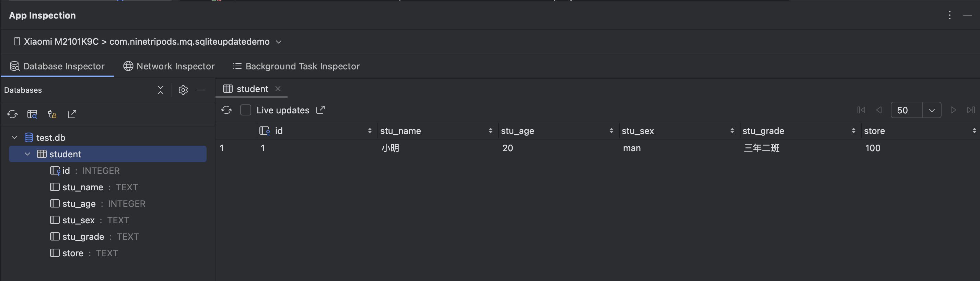Open the device and process selector dropdown
The width and height of the screenshot is (980, 281).
coord(279,42)
